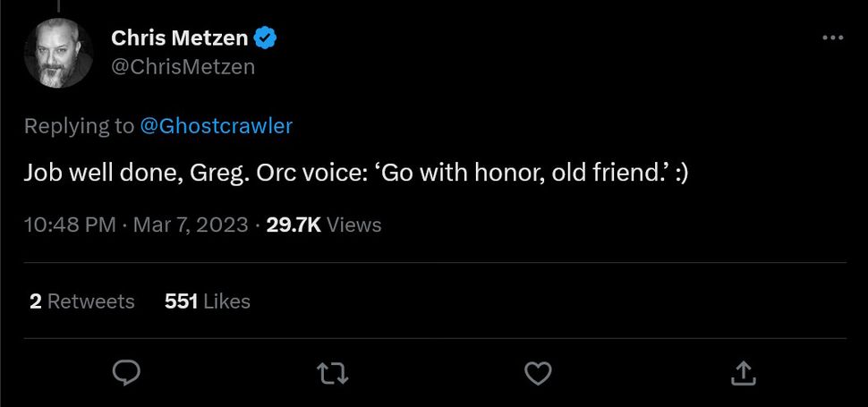Click the reply speech bubble icon
868x407 pixels.
coord(128,372)
